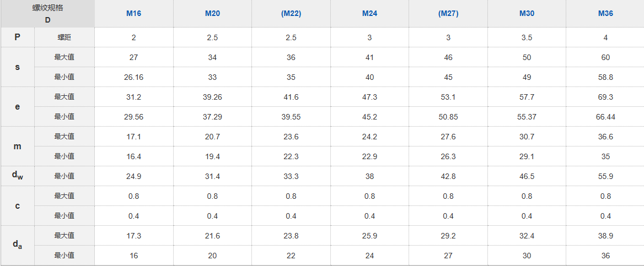The width and height of the screenshot is (644, 266).
Task: Select the 26.16 value cell under M16
Action: pyautogui.click(x=134, y=77)
